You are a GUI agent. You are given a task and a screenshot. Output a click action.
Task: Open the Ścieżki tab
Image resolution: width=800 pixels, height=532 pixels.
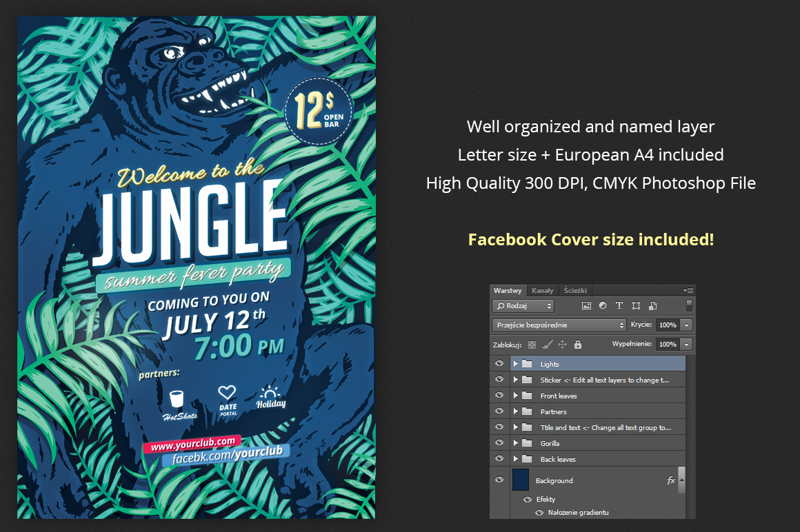tap(574, 291)
